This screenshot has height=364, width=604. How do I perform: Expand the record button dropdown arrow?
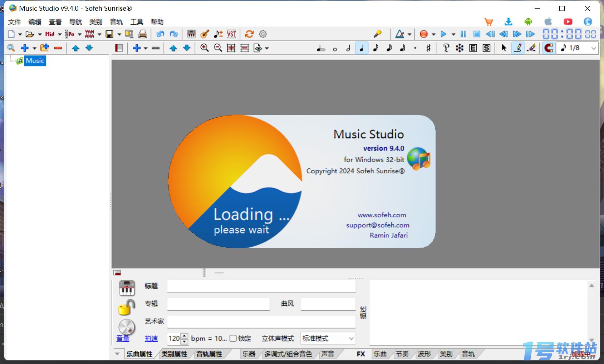tap(433, 34)
